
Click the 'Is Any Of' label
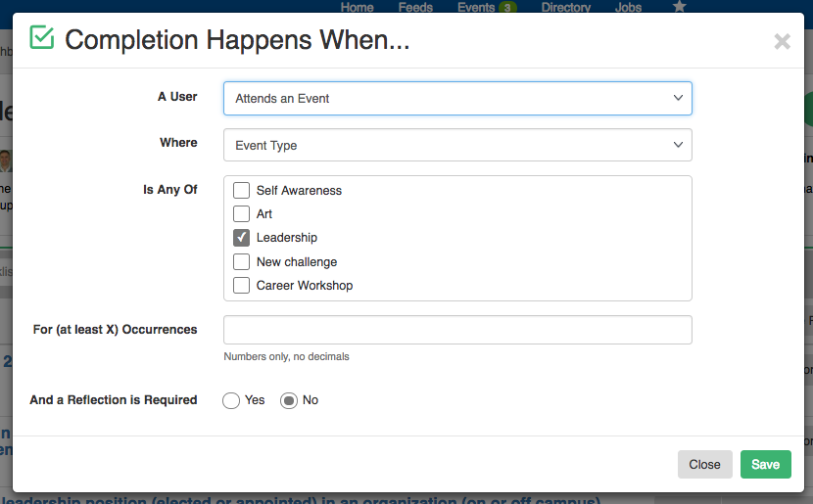[x=170, y=190]
